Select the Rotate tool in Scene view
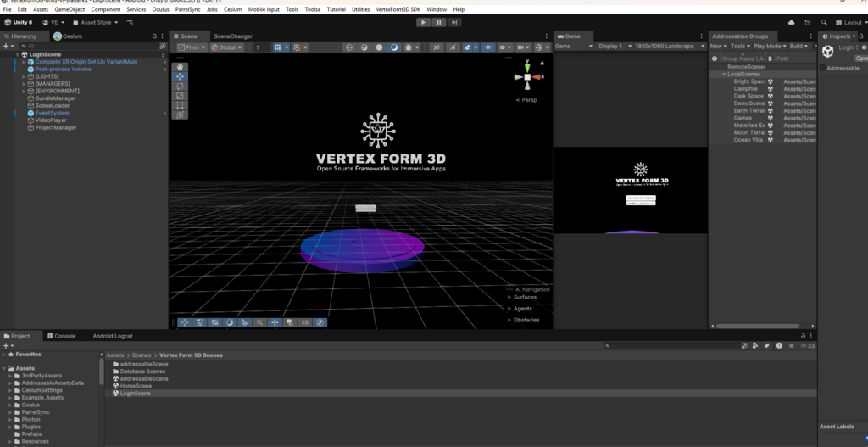This screenshot has height=447, width=868. coord(180,86)
